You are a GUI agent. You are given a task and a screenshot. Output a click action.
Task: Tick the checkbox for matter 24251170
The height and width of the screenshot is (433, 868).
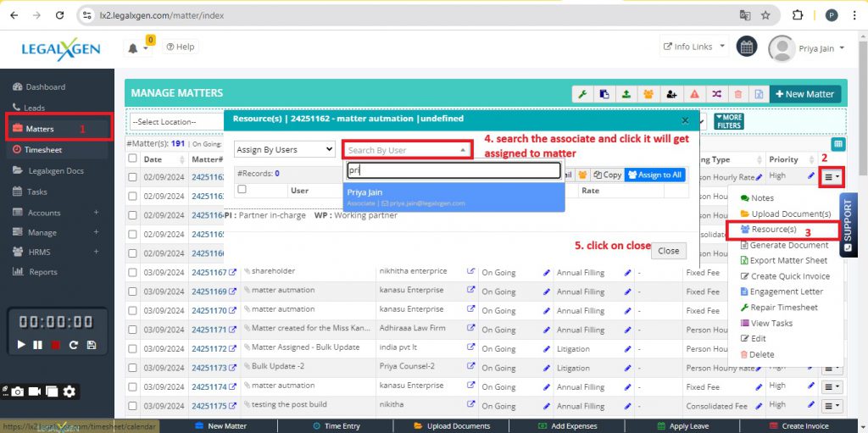tap(132, 310)
